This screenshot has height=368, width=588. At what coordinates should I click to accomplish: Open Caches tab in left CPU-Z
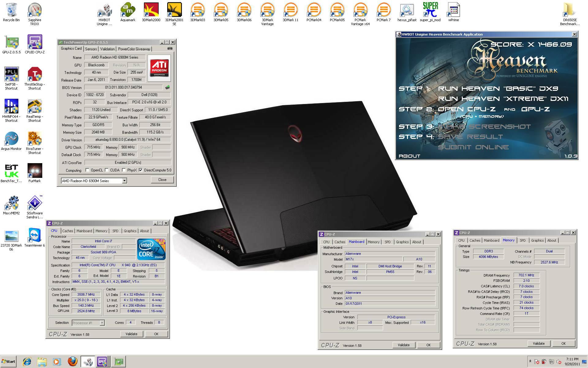click(68, 231)
